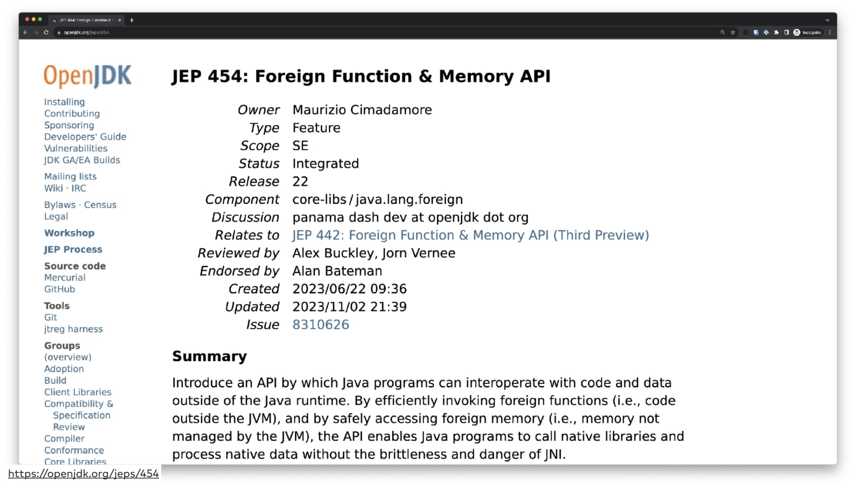Open the Vulnerabilities link
The image size is (868, 488).
75,149
